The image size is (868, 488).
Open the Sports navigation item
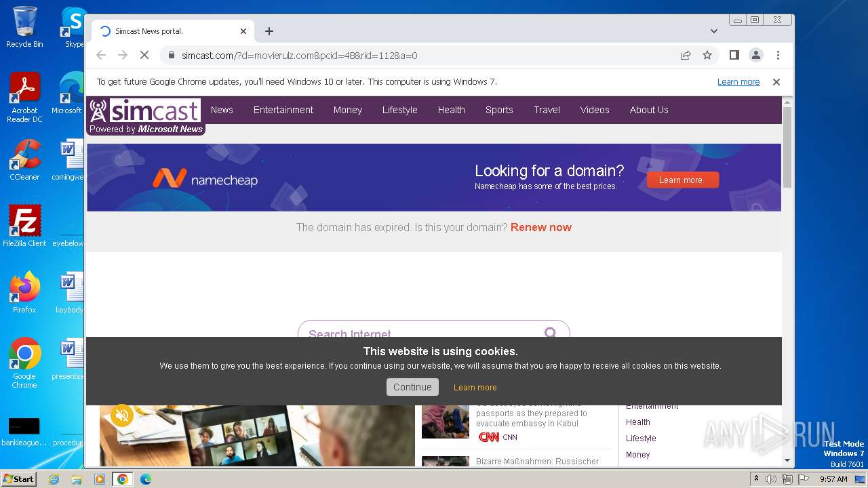pos(499,110)
